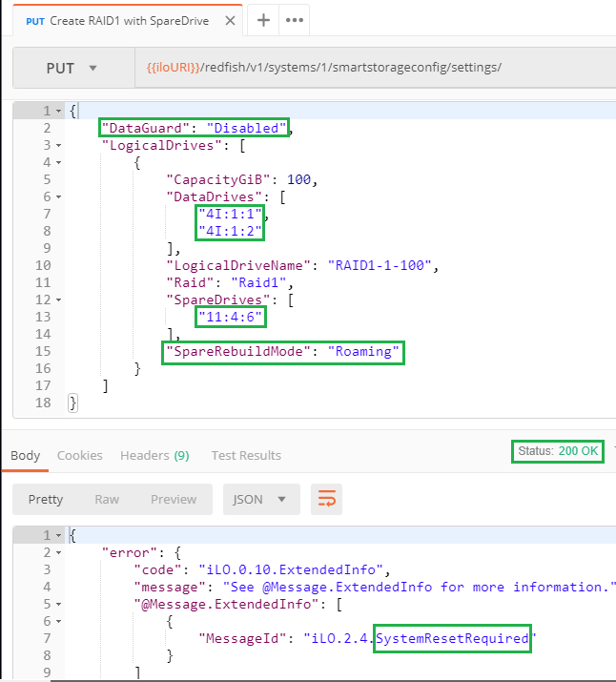The image size is (616, 682).
Task: Select the Preview view button
Action: pyautogui.click(x=174, y=499)
